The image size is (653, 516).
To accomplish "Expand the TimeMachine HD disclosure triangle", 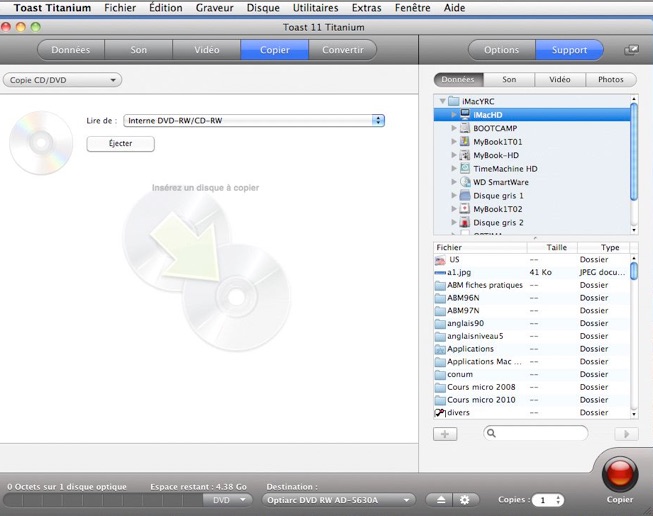I will [454, 169].
